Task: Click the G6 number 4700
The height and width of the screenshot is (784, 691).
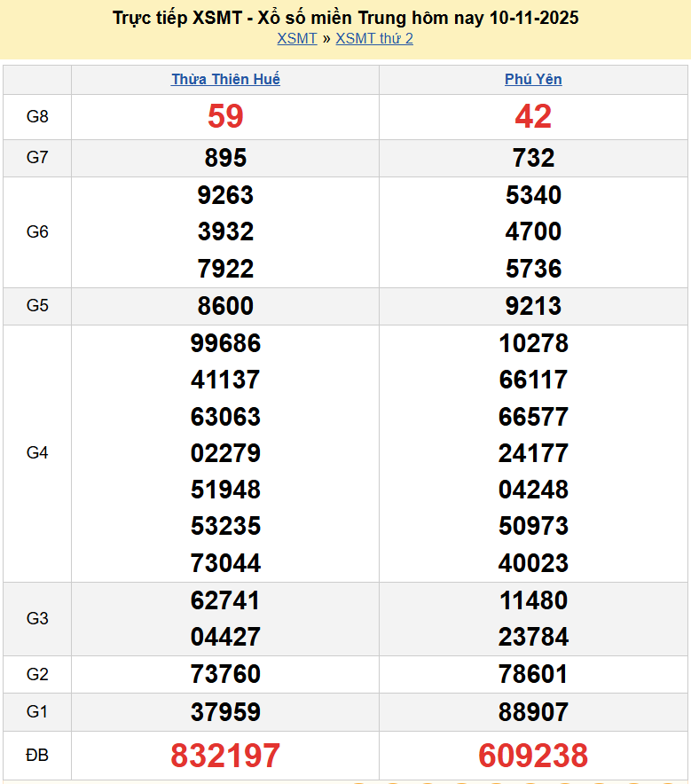Action: tap(533, 231)
